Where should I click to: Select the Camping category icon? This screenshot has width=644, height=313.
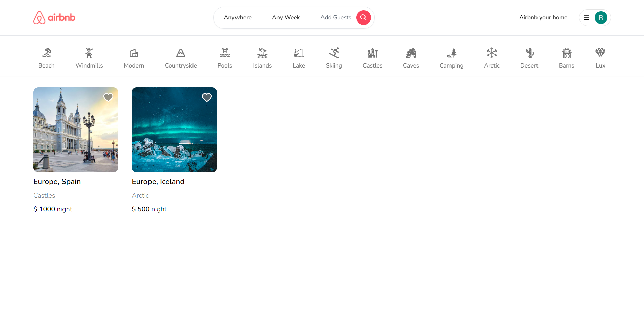(x=452, y=53)
